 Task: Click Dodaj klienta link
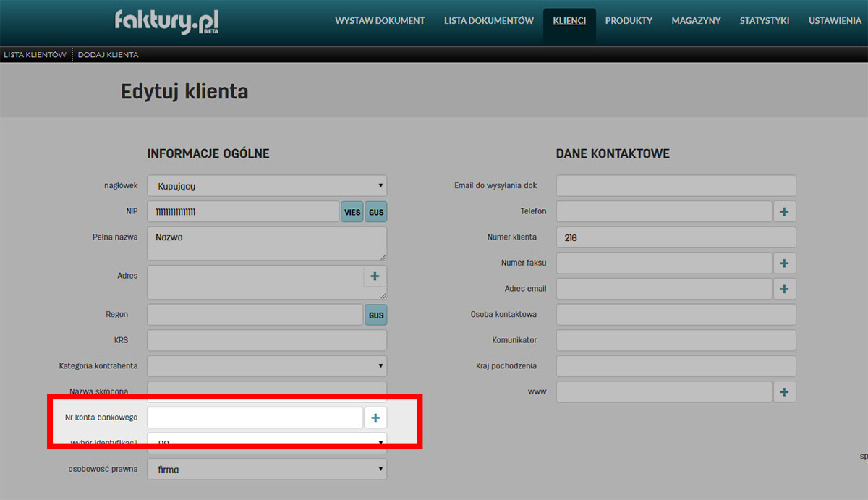[x=108, y=55]
